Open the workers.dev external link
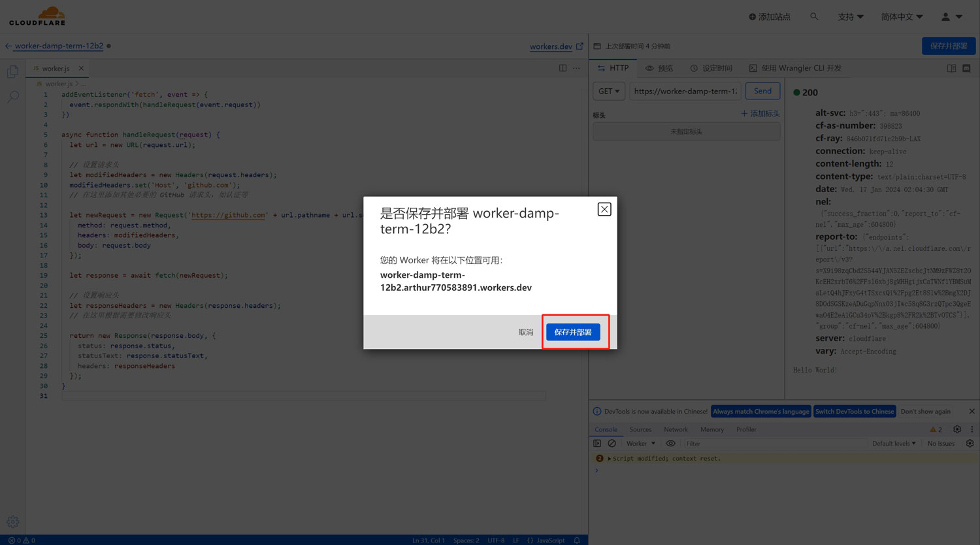This screenshot has width=980, height=545. point(557,46)
